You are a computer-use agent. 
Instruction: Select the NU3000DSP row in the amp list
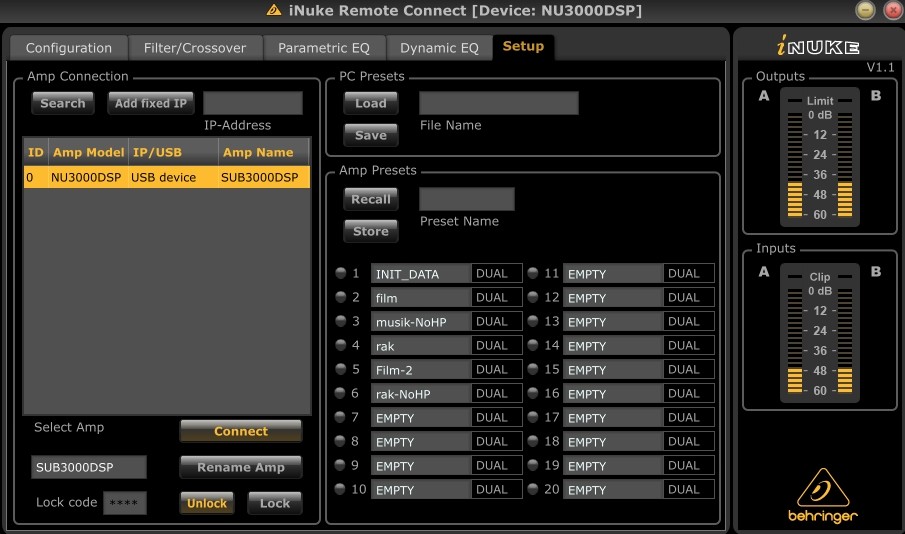tap(167, 177)
